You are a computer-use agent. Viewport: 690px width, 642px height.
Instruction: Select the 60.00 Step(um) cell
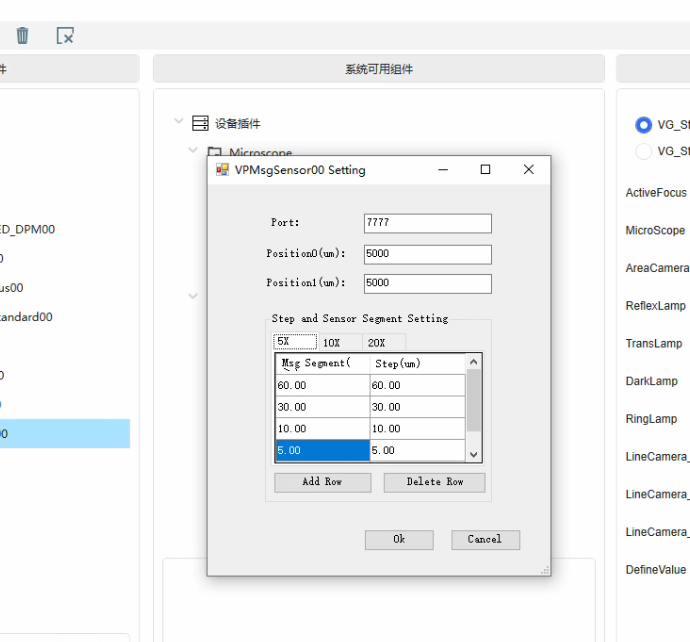coord(417,385)
